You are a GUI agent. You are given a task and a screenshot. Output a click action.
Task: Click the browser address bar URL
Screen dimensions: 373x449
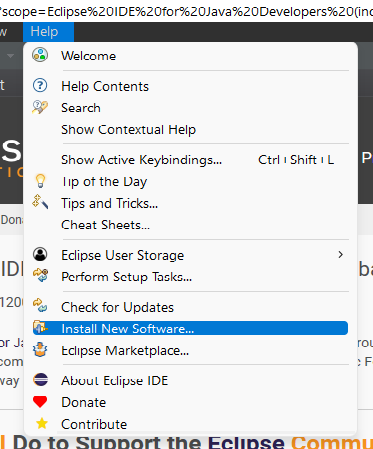(186, 11)
